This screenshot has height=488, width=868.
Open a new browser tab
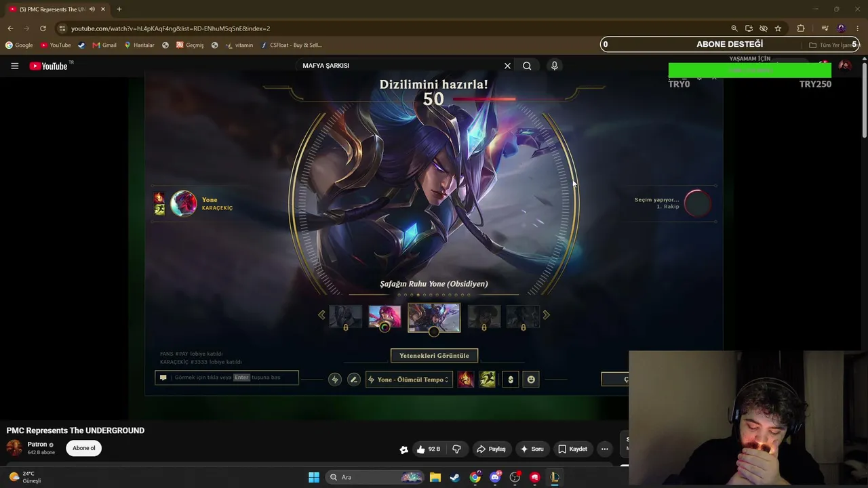tap(119, 9)
